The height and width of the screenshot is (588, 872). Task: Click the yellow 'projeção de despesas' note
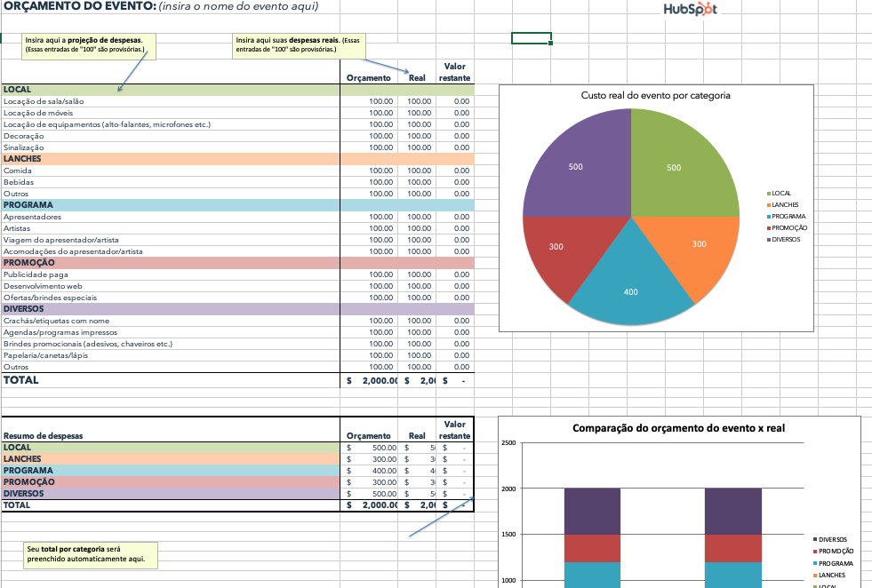88,45
